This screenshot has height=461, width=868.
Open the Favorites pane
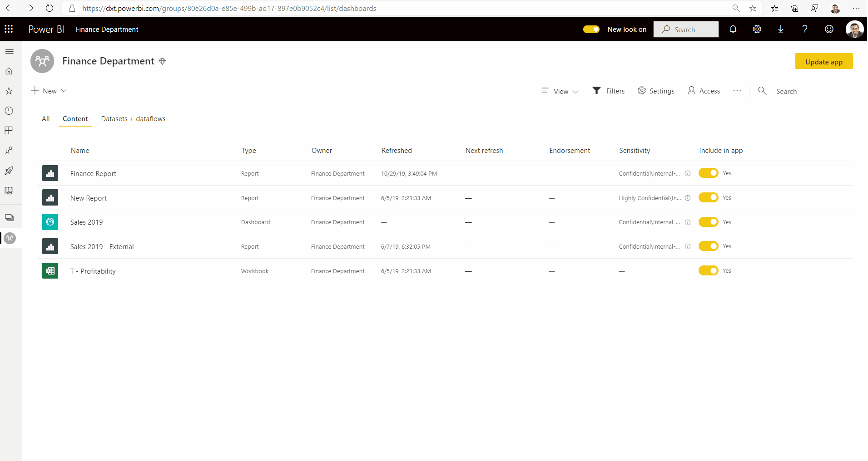[9, 91]
